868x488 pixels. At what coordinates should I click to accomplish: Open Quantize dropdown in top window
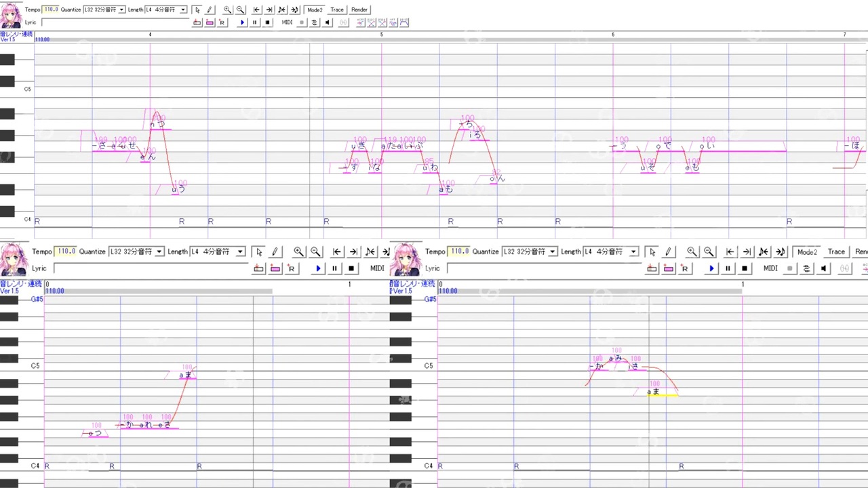click(104, 9)
